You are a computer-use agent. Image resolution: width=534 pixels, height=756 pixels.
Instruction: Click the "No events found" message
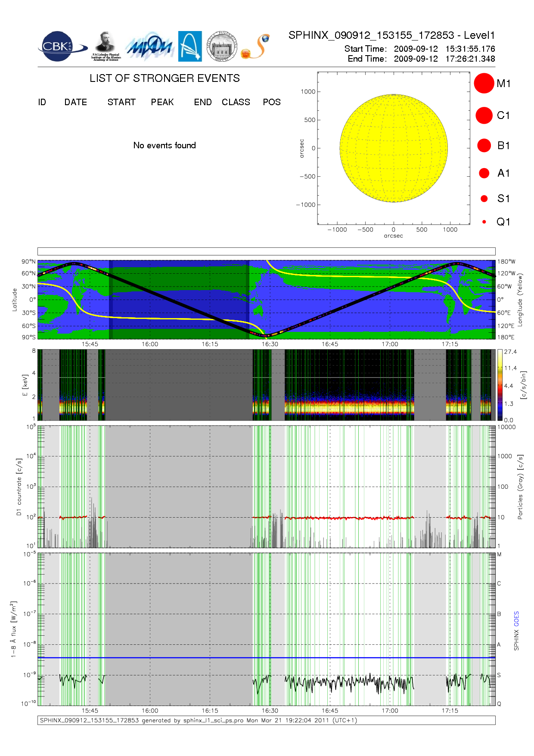(x=165, y=146)
